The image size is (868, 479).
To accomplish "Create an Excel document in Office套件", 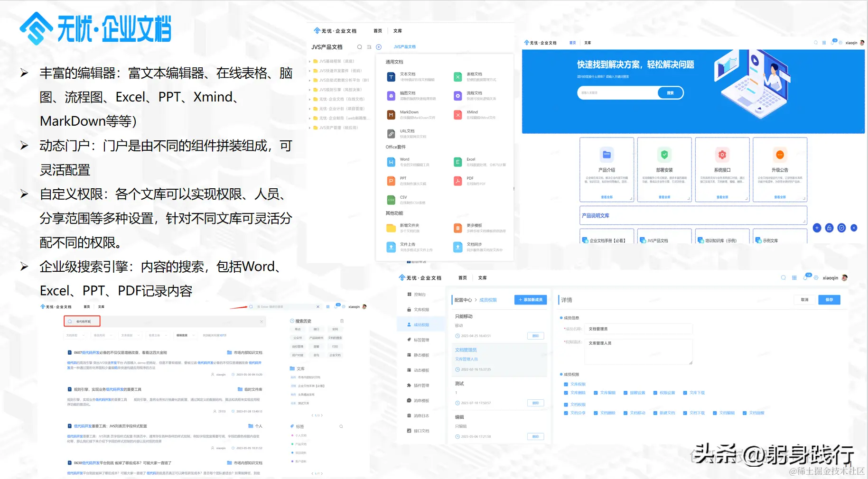I will [x=479, y=162].
